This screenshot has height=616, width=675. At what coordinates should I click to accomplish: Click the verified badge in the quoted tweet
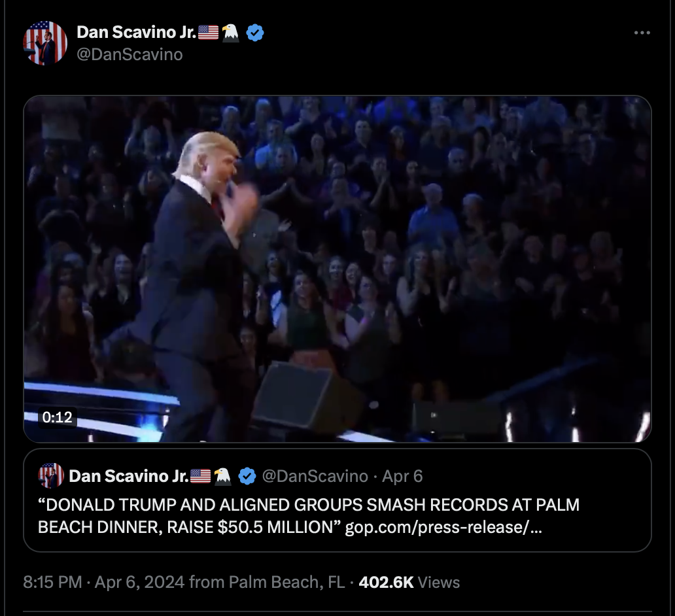[247, 476]
